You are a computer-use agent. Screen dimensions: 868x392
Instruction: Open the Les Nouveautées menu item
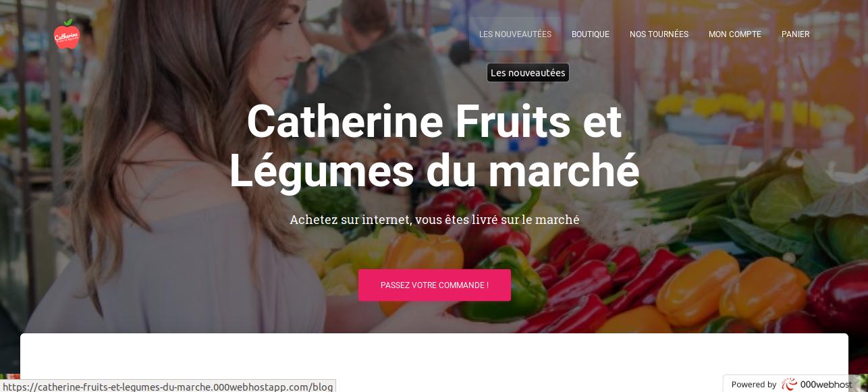click(x=515, y=34)
